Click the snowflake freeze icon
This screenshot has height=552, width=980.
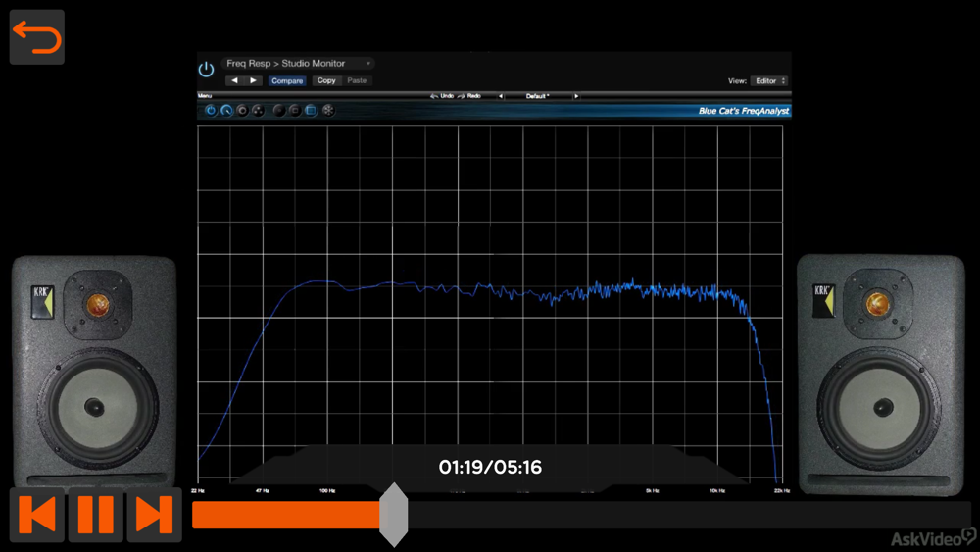pyautogui.click(x=328, y=111)
